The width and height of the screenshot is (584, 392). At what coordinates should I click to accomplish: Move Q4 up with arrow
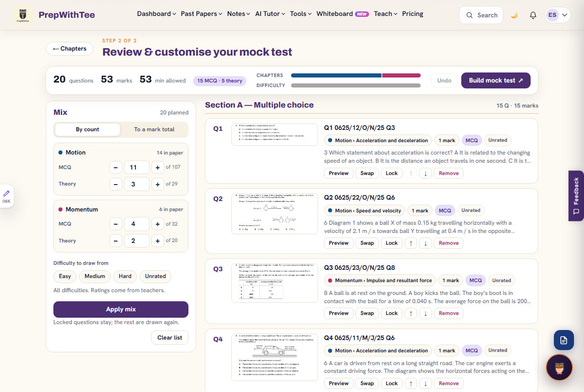tap(411, 384)
